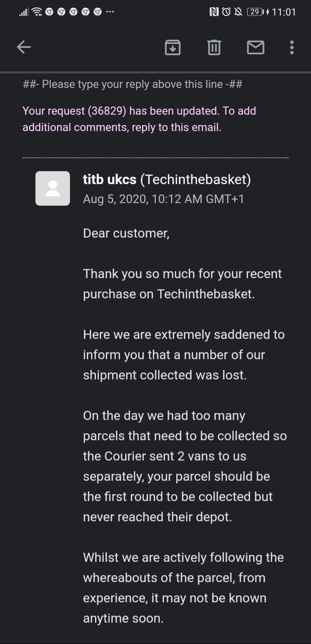
Task: Mark the email unread via the envelope icon
Action: click(x=256, y=47)
